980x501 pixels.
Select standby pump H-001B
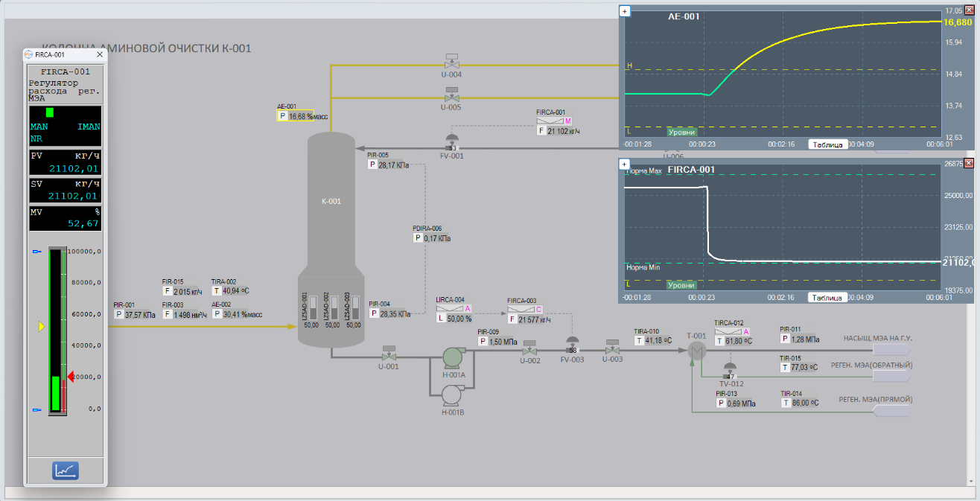point(453,395)
